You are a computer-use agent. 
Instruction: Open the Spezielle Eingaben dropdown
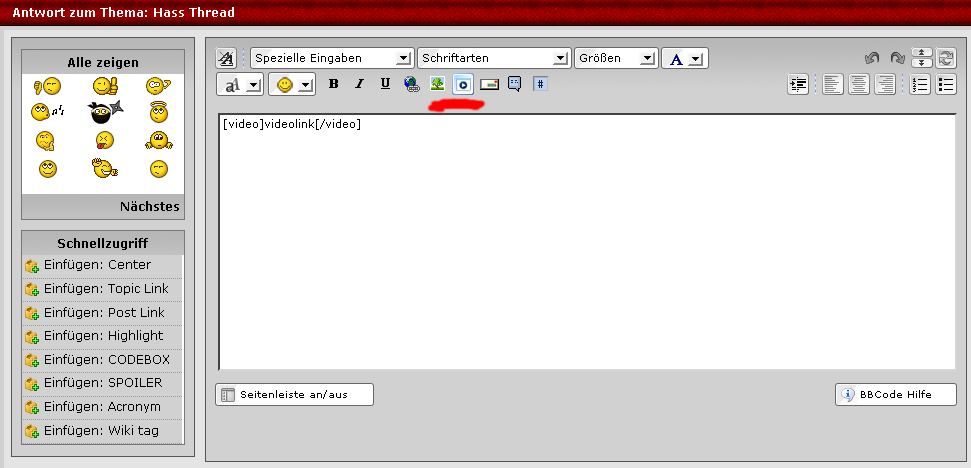click(x=332, y=58)
